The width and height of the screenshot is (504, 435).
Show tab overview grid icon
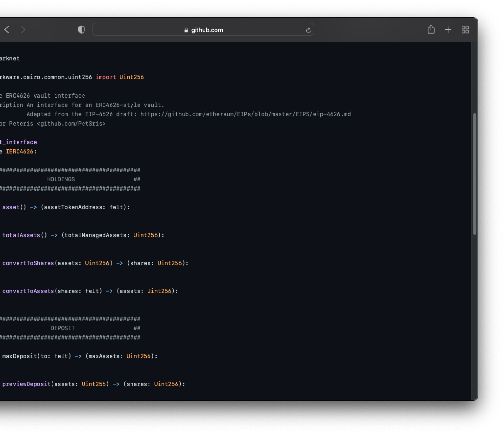[x=465, y=30]
